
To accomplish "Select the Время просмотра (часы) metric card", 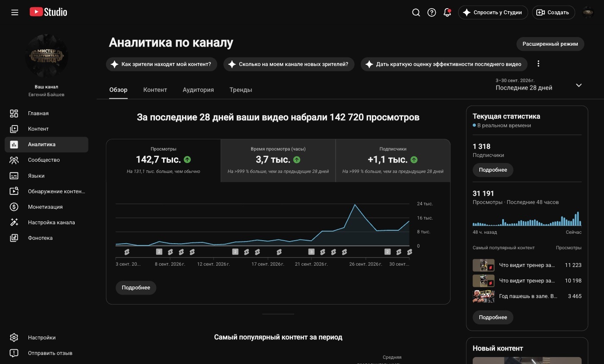I will pos(278,160).
